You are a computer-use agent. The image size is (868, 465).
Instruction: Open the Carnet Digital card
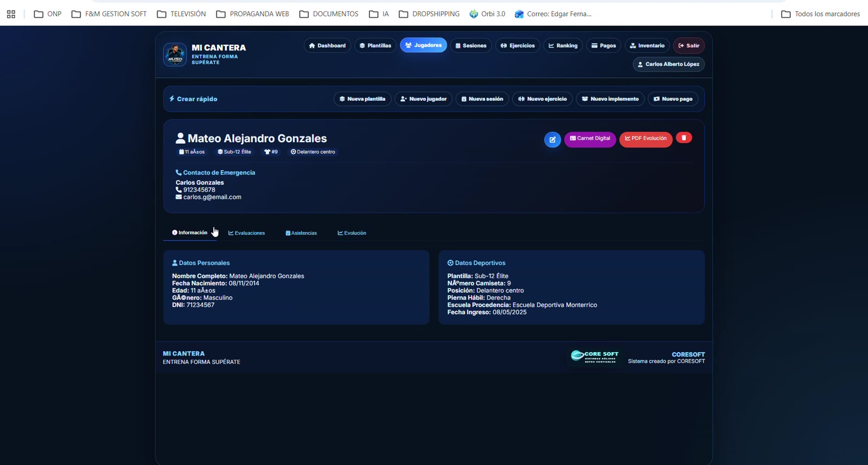pyautogui.click(x=590, y=139)
